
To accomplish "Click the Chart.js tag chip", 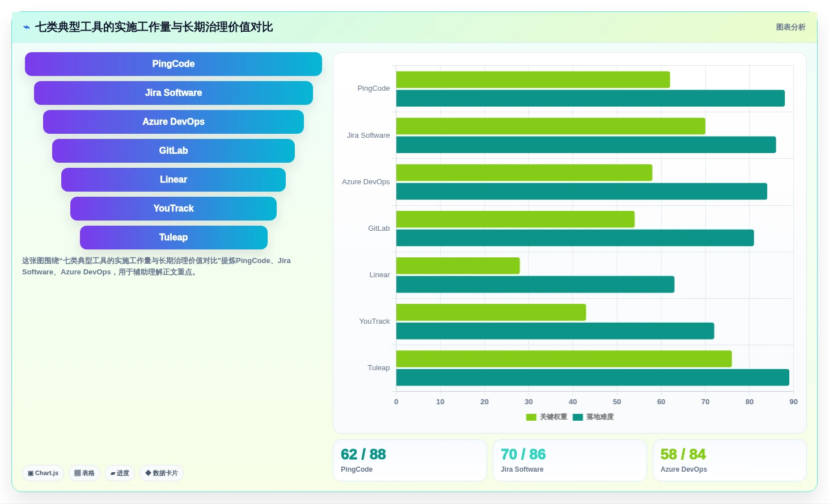I will 43,473.
